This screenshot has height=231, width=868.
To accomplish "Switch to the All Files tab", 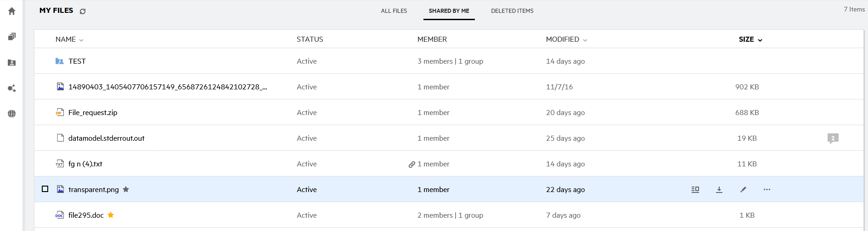I will (394, 11).
